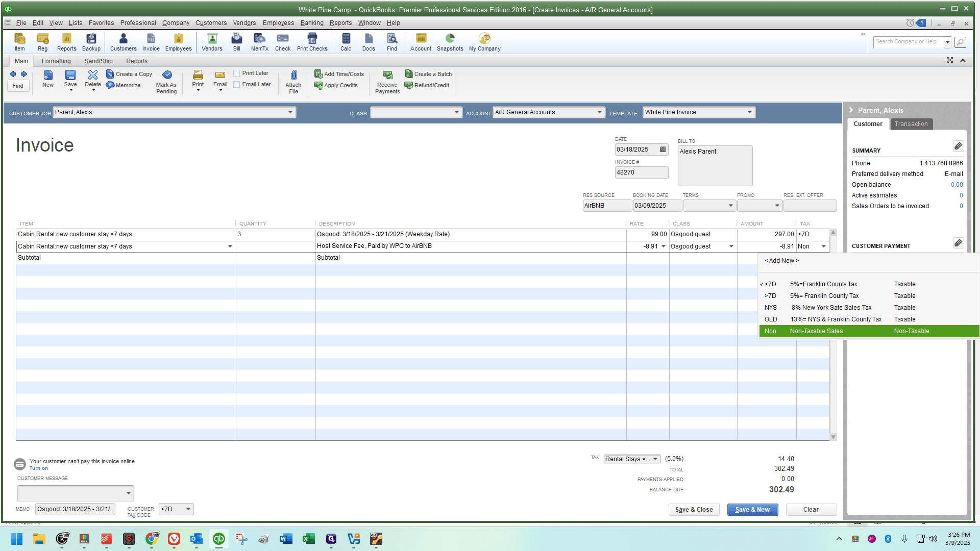The image size is (980, 551).
Task: Open the My Company icon
Action: coord(484,42)
